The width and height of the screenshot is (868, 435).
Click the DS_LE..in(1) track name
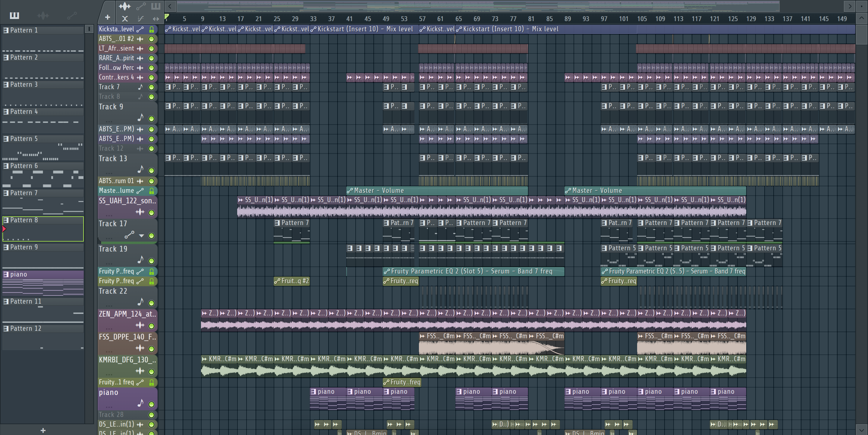(x=116, y=424)
